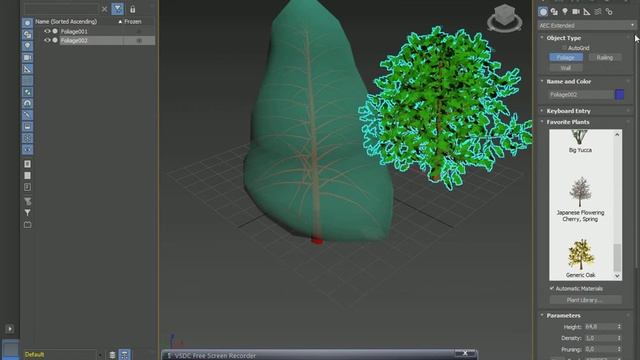This screenshot has width=640, height=360.
Task: Click the Foliage002 name input field
Action: click(x=581, y=94)
